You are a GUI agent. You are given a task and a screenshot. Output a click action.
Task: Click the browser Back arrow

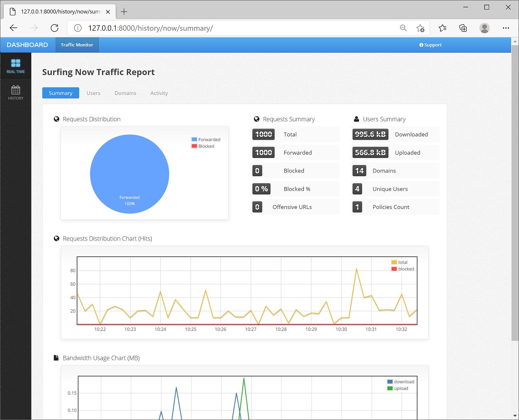(14, 28)
